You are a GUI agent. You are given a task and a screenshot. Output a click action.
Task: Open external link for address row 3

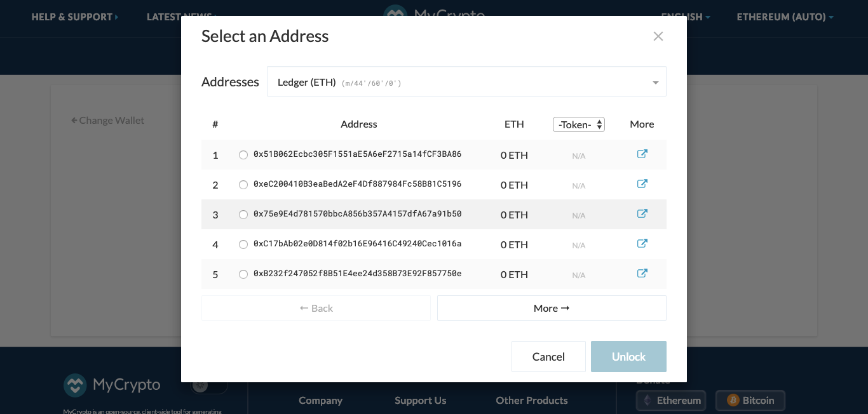pos(642,214)
